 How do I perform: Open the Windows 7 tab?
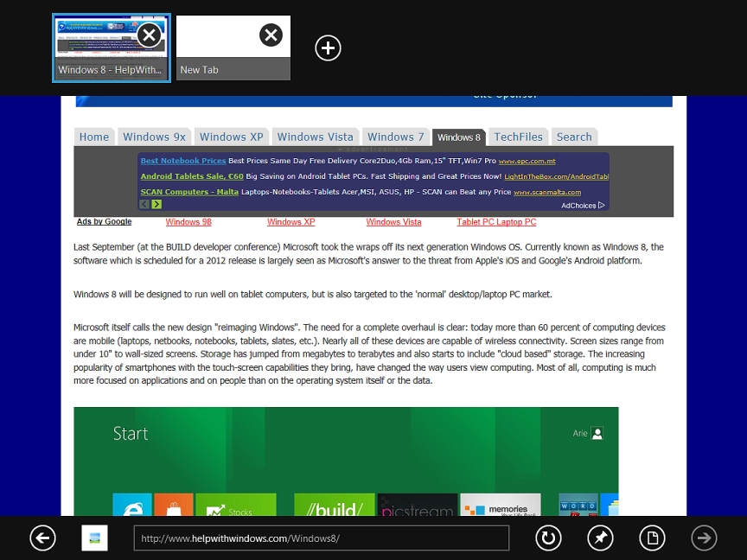395,137
